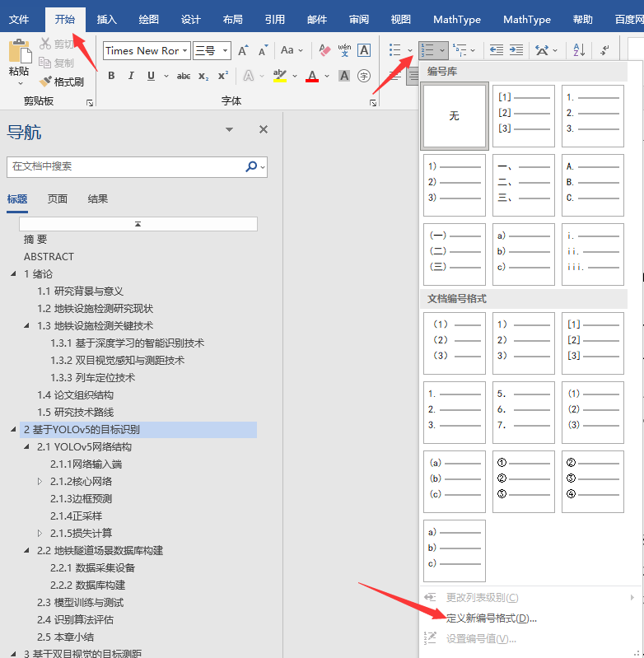Select the [1] [2] [3] numbering in 编号库
The height and width of the screenshot is (658, 644).
click(524, 116)
